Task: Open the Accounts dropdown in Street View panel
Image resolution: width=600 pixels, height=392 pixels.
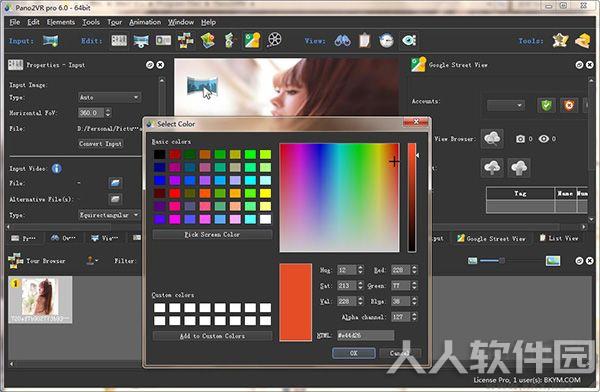Action: [505, 105]
